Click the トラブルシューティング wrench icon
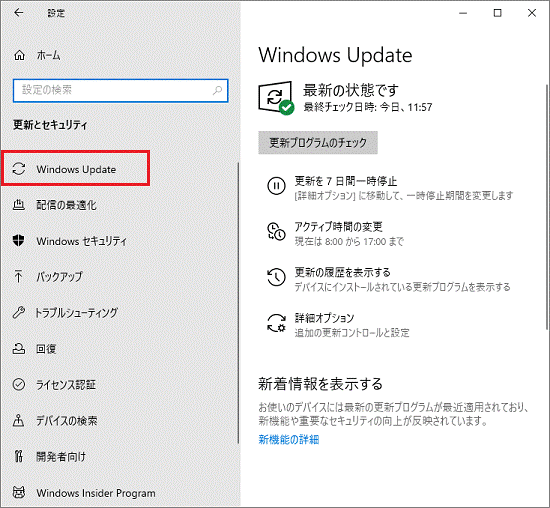The image size is (550, 508). click(19, 312)
